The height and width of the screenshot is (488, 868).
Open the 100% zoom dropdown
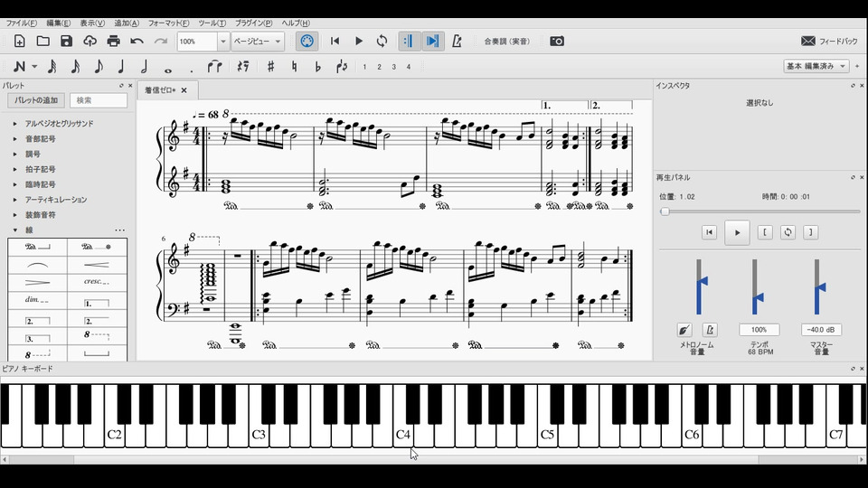coord(223,42)
